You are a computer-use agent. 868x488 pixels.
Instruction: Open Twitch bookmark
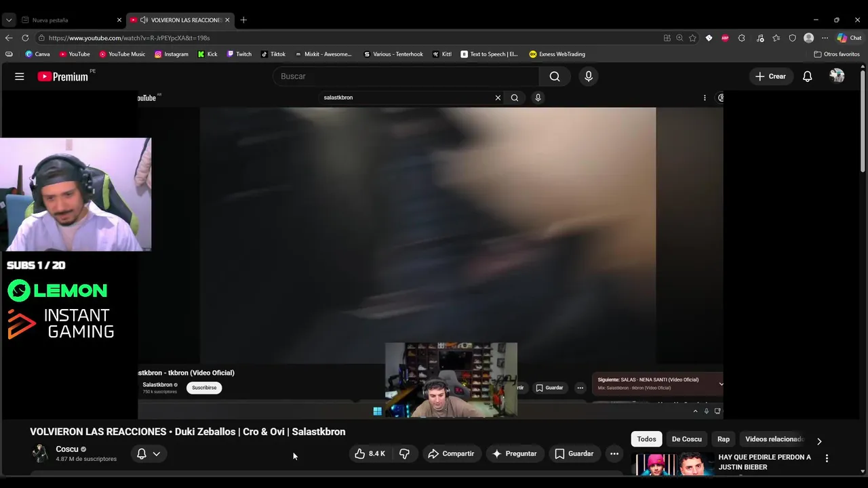pyautogui.click(x=239, y=54)
